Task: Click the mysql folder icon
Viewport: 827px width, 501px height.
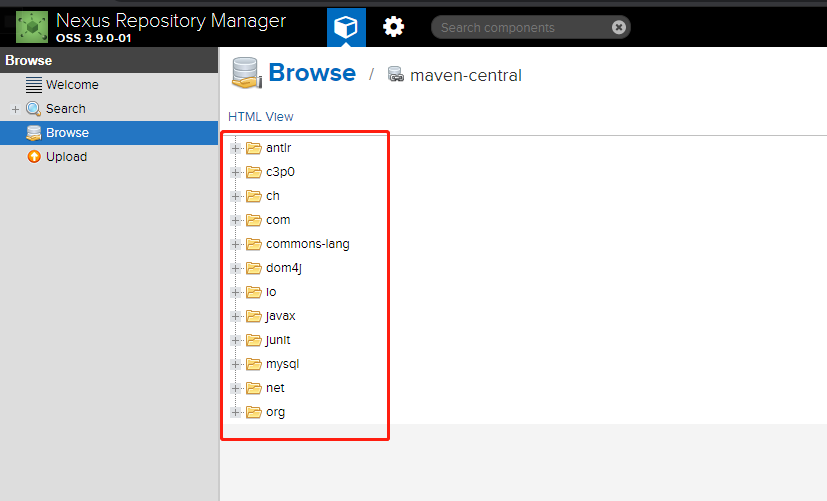Action: pos(254,364)
